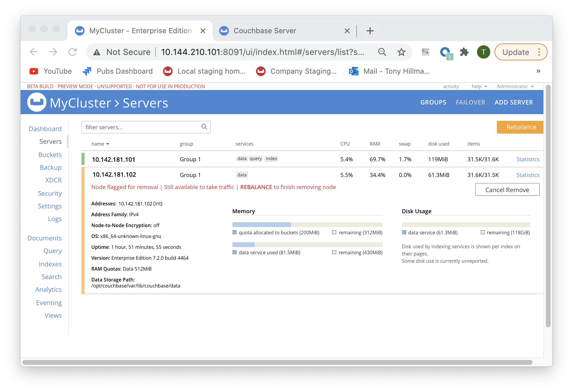Click the Cancel Remove button
This screenshot has height=392, width=573.
point(507,190)
